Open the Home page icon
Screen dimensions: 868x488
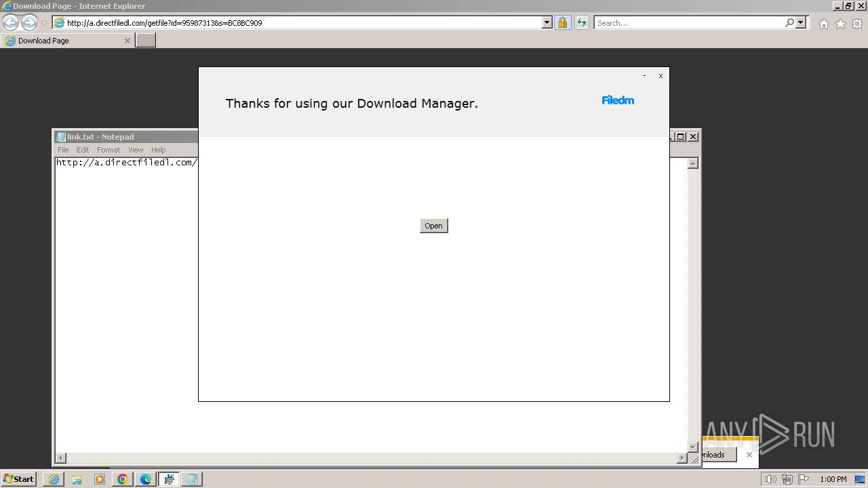[x=823, y=24]
